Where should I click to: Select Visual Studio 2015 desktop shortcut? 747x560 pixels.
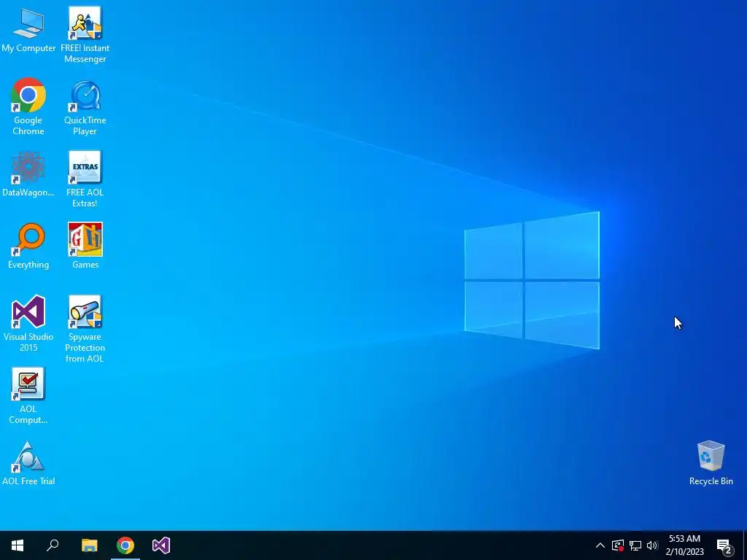pyautogui.click(x=28, y=323)
